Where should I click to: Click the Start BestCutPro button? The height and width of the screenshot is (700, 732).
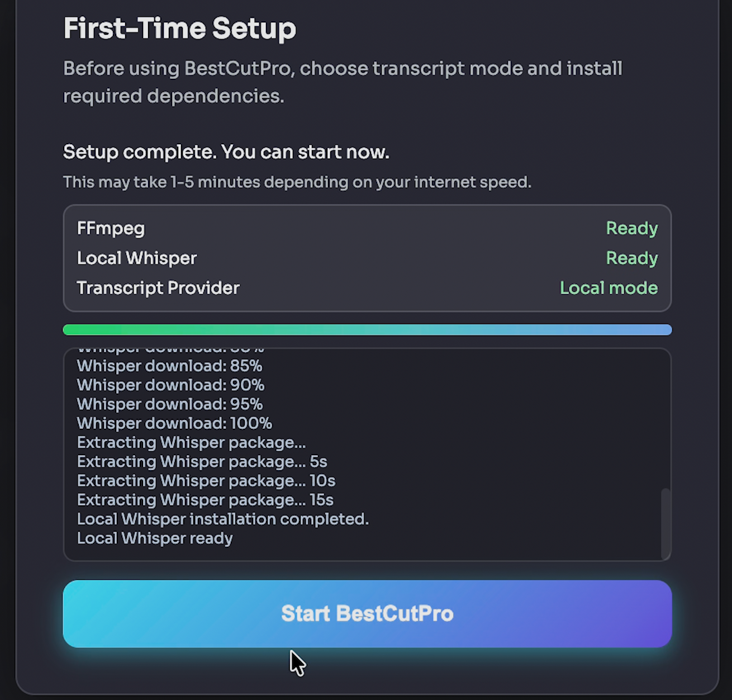point(367,613)
